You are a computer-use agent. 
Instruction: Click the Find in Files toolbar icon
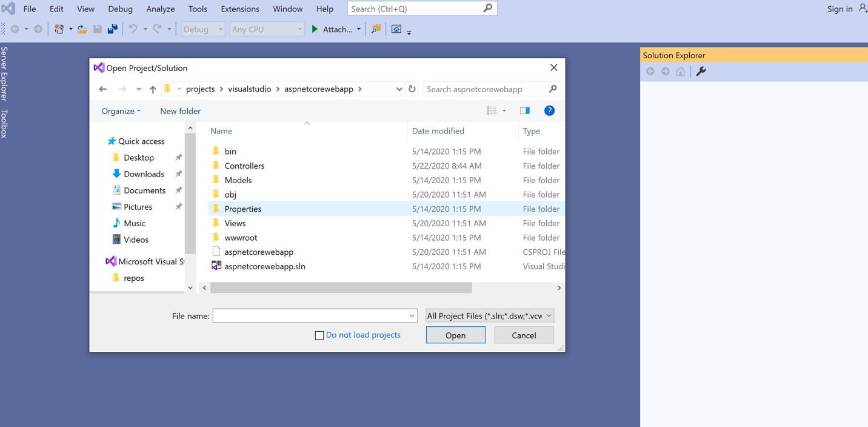click(x=376, y=29)
